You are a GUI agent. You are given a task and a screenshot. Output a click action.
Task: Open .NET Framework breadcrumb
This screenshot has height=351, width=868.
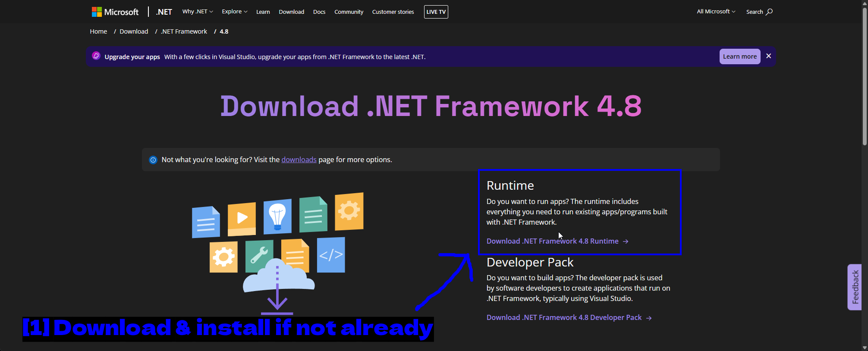184,31
